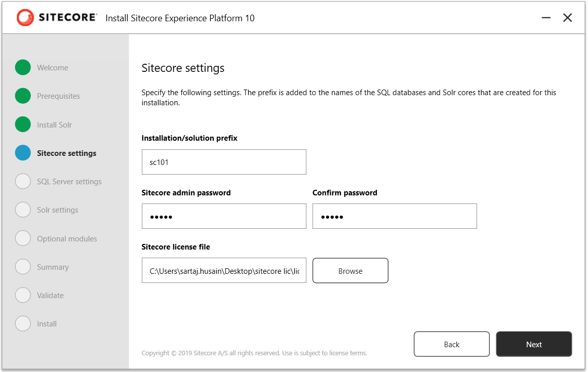Focus the Sitecore admin password field
This screenshot has width=588, height=372.
click(x=224, y=216)
